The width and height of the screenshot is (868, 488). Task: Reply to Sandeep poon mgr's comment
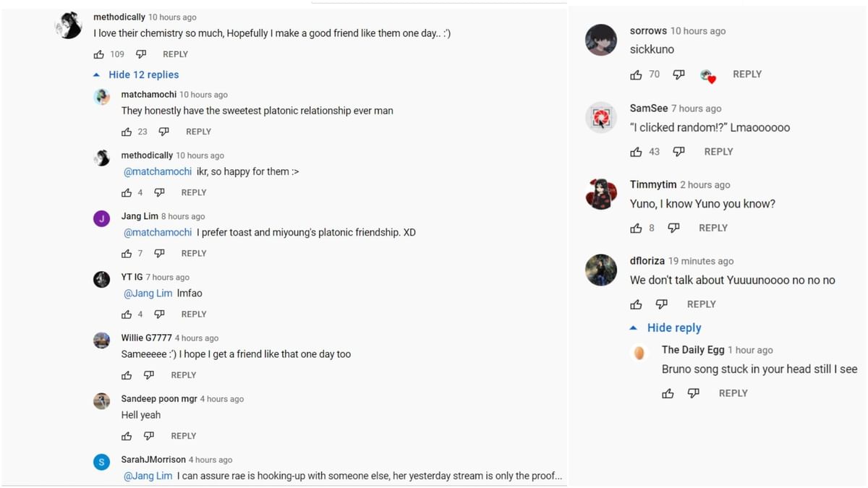pos(184,436)
